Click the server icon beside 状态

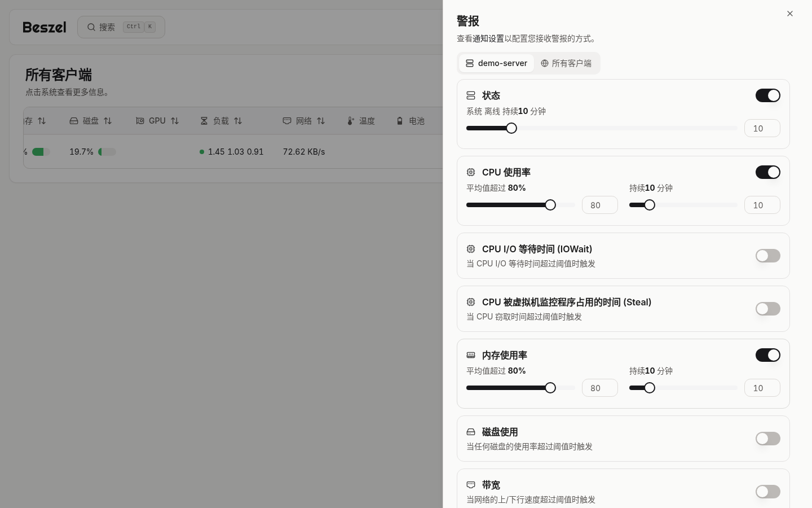click(x=471, y=95)
